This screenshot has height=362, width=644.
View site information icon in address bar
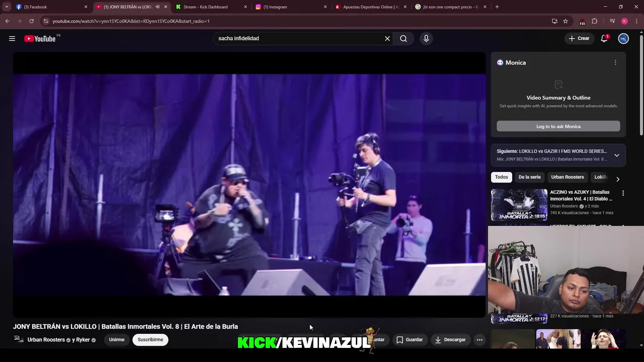coord(46,21)
